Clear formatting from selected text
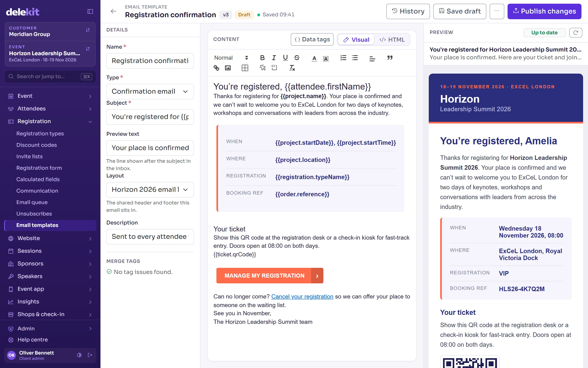The image size is (588, 368). coord(292,68)
